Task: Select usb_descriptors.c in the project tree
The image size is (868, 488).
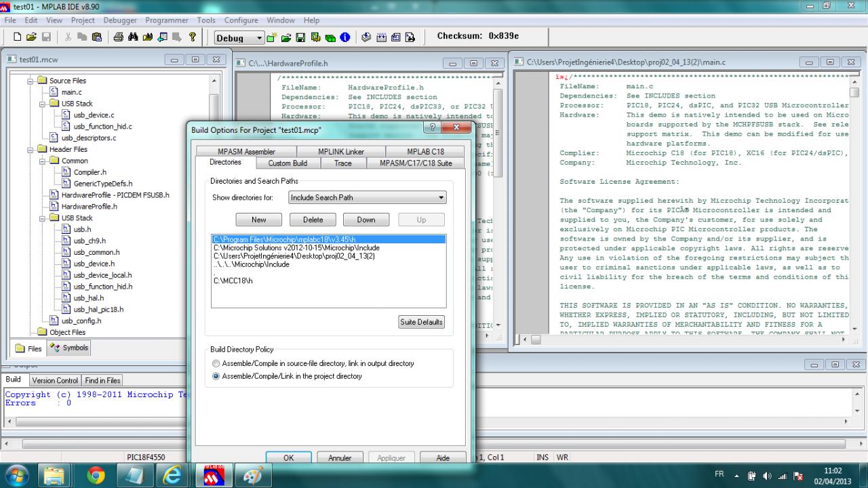Action: [89, 138]
